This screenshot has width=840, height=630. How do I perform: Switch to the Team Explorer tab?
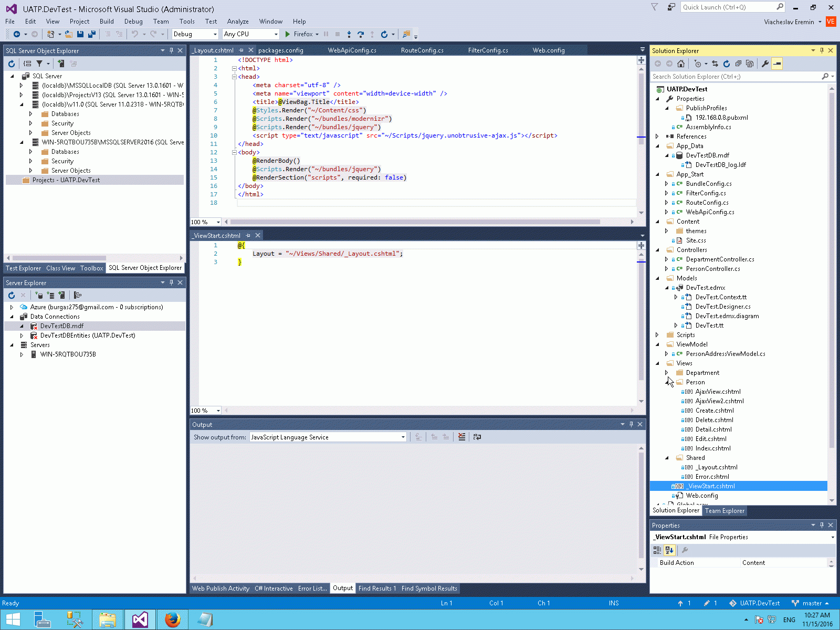point(724,511)
